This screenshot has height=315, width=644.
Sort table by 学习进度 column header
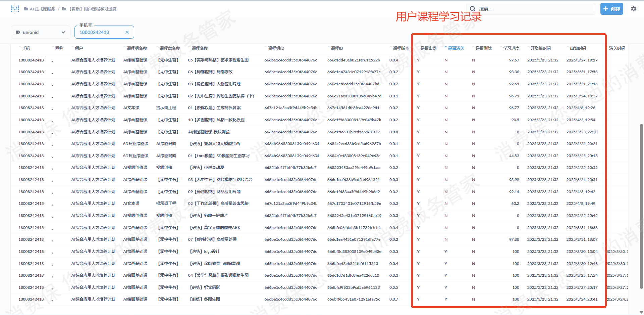point(511,48)
